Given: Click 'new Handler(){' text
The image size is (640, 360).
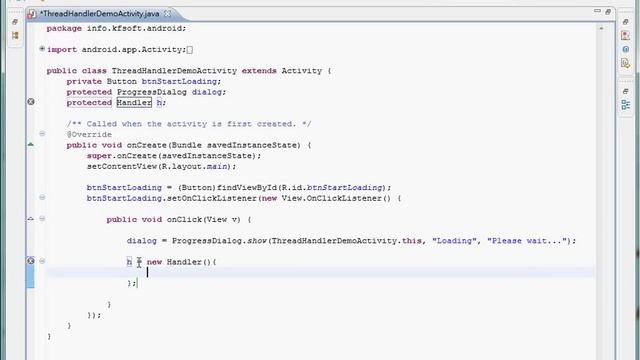Looking at the screenshot, I should coord(182,262).
